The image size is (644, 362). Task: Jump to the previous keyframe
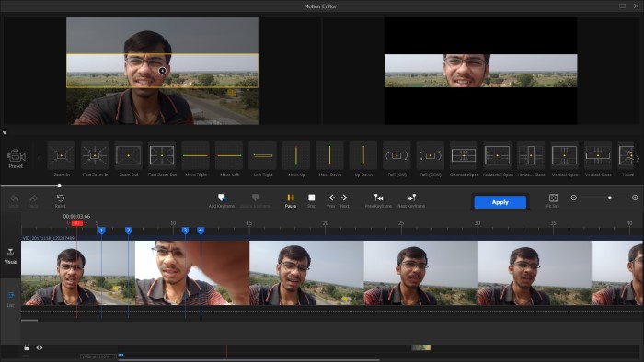click(x=378, y=201)
